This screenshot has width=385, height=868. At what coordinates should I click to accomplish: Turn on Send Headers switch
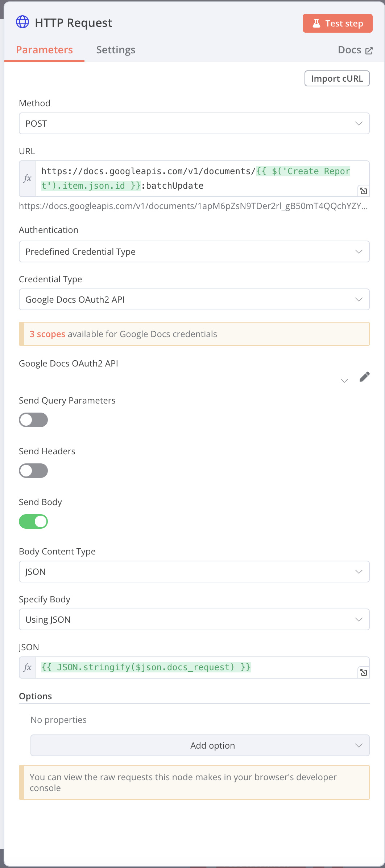[x=33, y=471]
